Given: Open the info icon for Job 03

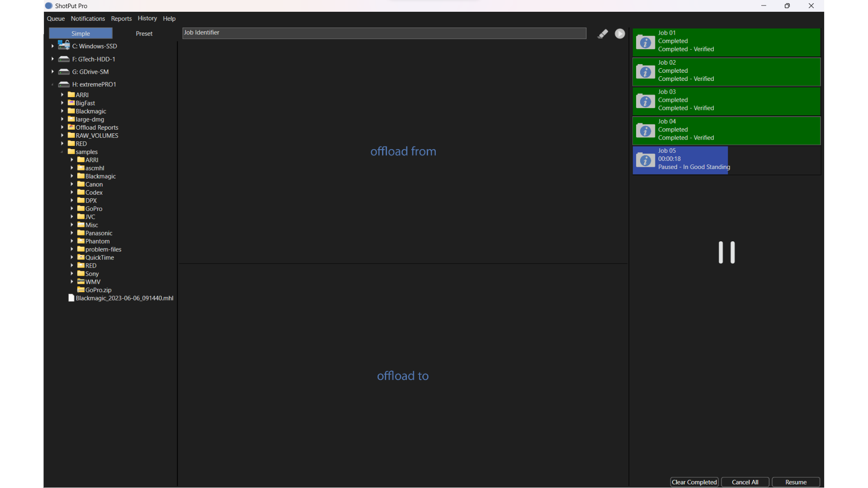Looking at the screenshot, I should pos(645,101).
